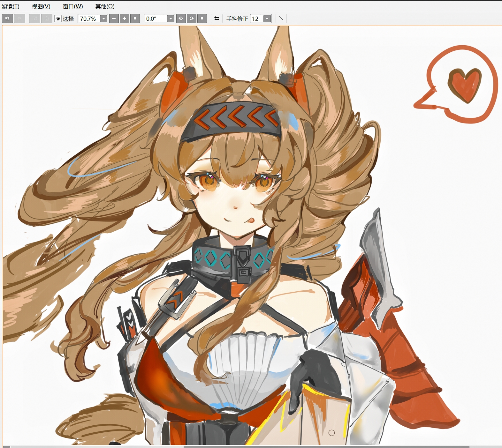Click the redo arrow icon
This screenshot has height=448, width=502.
19,19
